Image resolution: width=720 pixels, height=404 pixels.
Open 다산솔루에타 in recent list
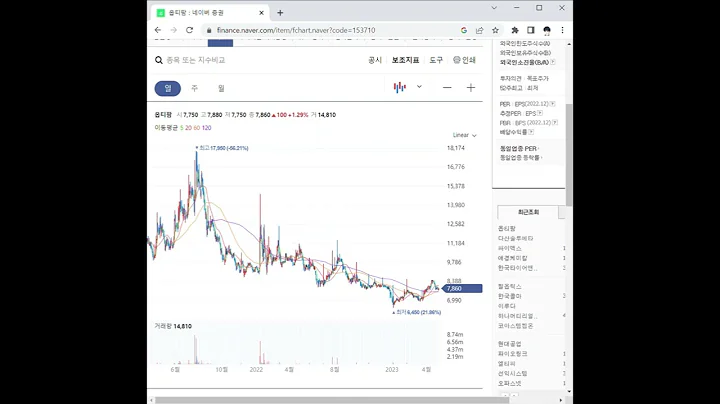[516, 238]
